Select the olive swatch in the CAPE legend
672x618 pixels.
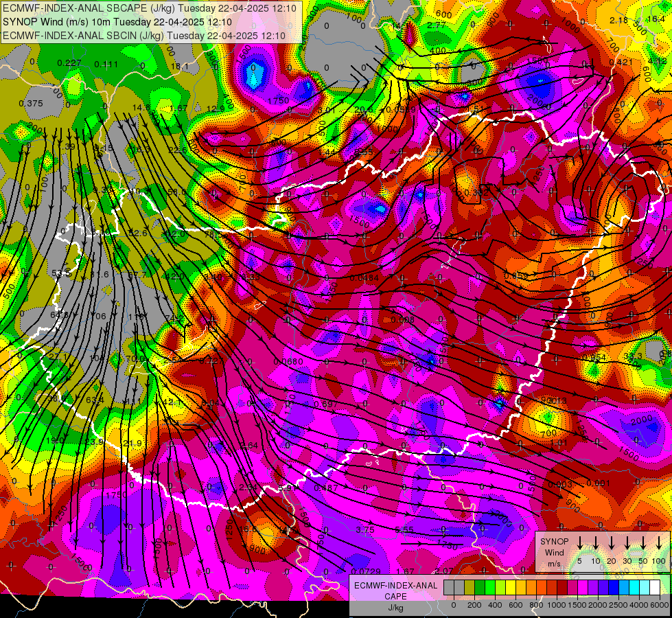(470, 588)
